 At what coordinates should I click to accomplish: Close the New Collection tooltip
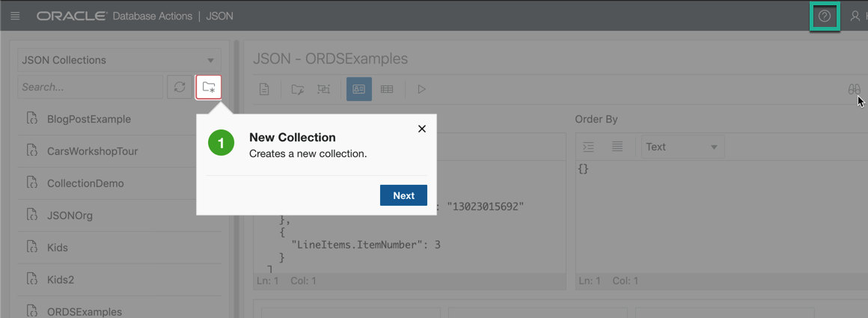coord(422,129)
